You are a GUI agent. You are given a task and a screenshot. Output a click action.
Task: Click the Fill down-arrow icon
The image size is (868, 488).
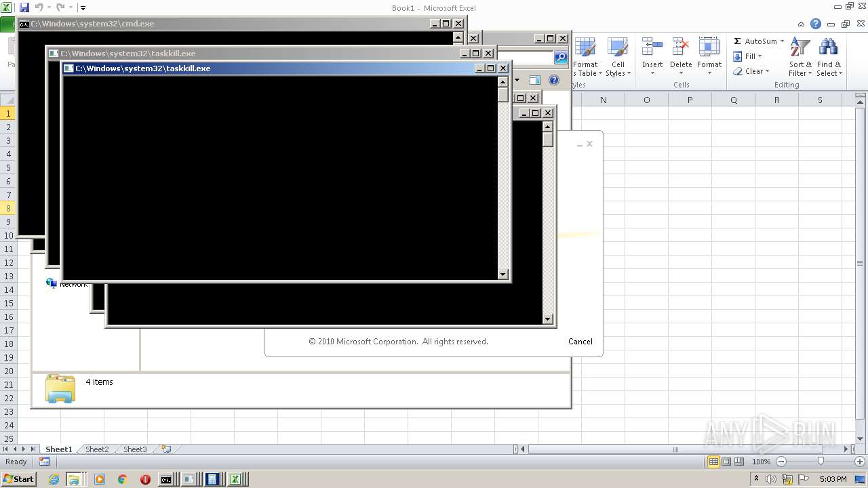pos(738,56)
